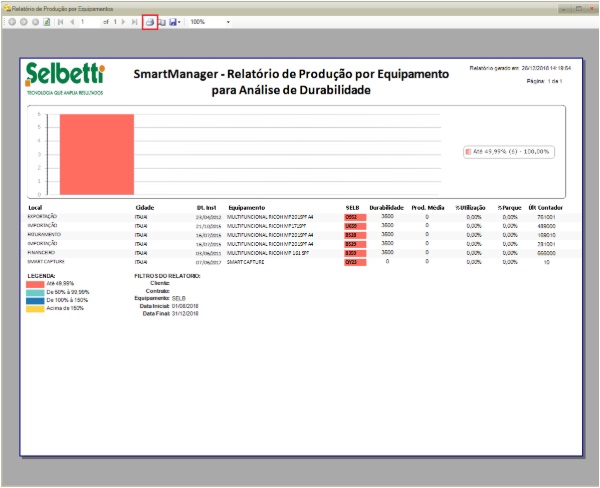Image resolution: width=600 pixels, height=488 pixels.
Task: Click the window title bar app icon
Action: point(7,8)
